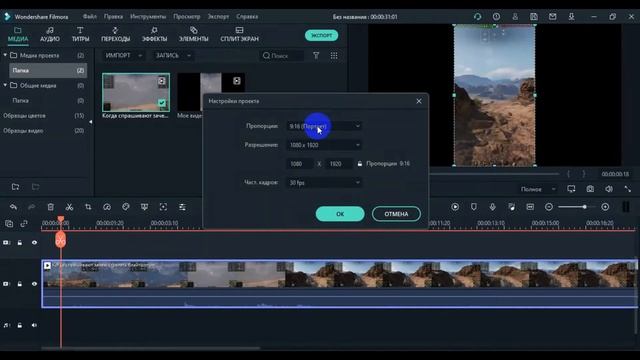Click the height field showing 1920
Viewport: 640px width, 360px height.
click(338, 164)
